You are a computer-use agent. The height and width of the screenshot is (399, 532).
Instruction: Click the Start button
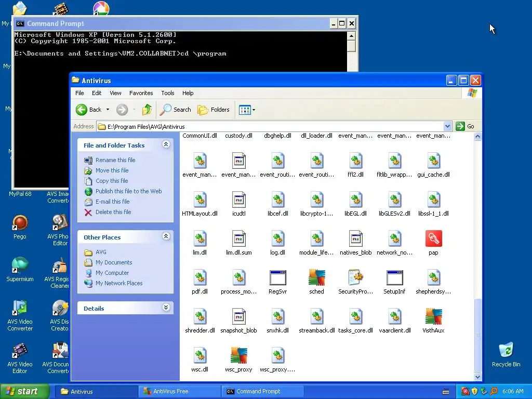(x=25, y=391)
